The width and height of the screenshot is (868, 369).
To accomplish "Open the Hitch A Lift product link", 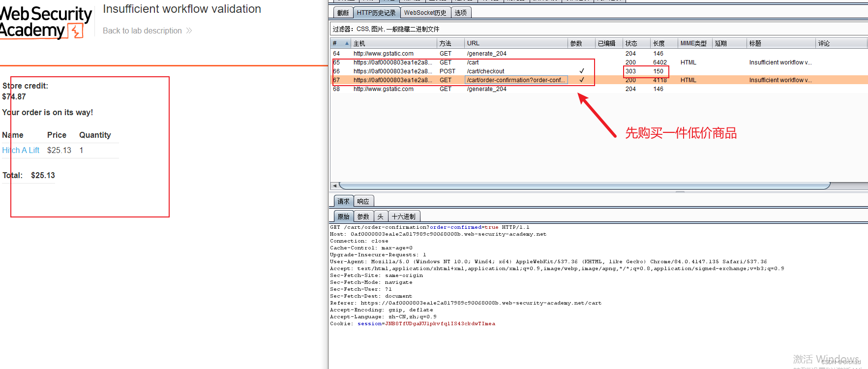I will tap(21, 150).
